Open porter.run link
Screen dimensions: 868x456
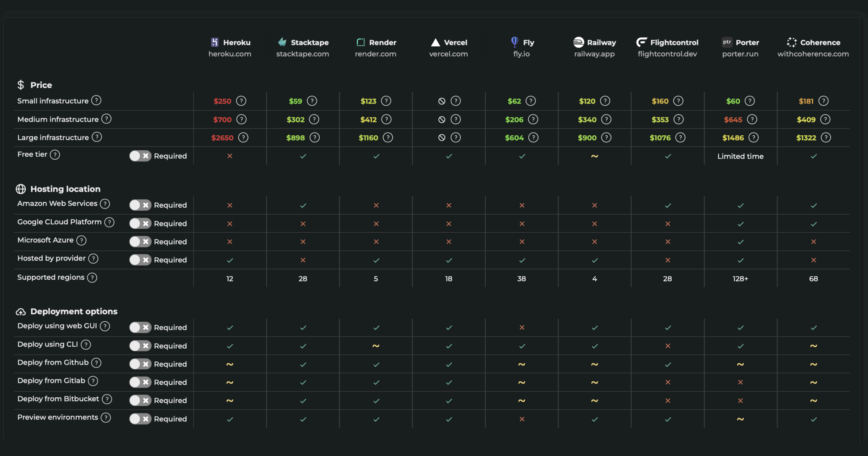click(740, 54)
